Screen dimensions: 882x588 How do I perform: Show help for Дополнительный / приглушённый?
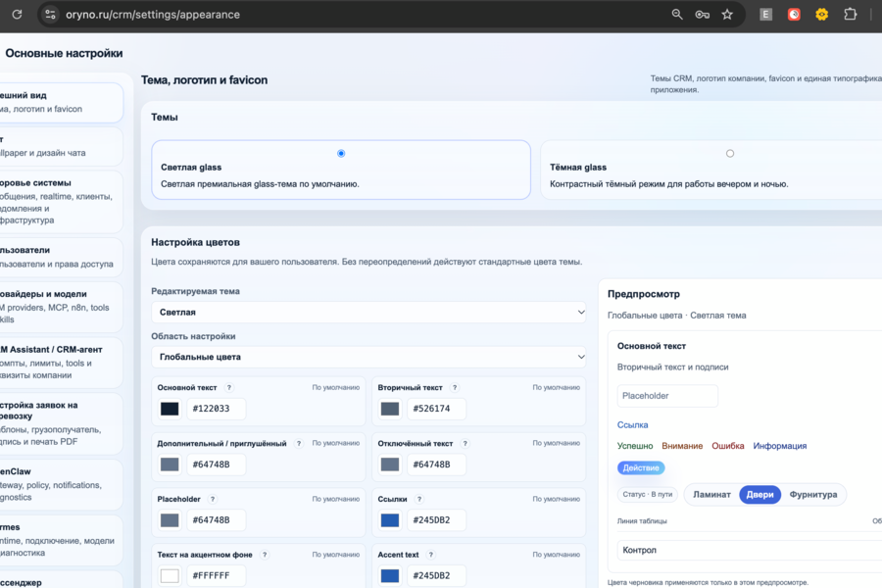coord(299,443)
